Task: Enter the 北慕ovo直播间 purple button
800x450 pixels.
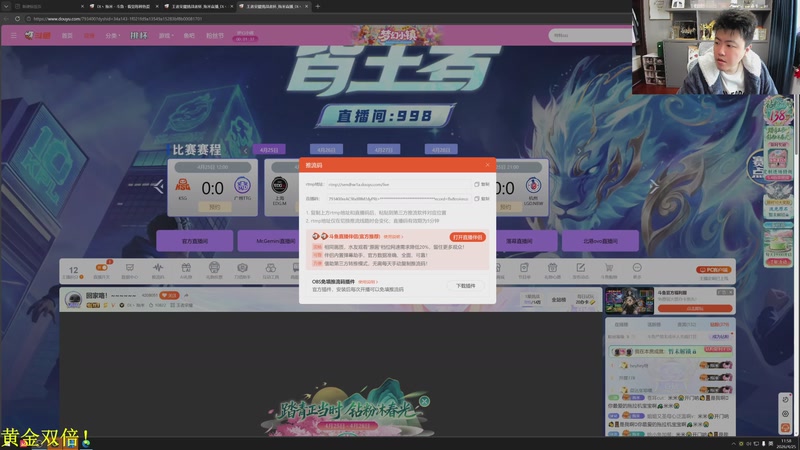Action: (x=600, y=241)
